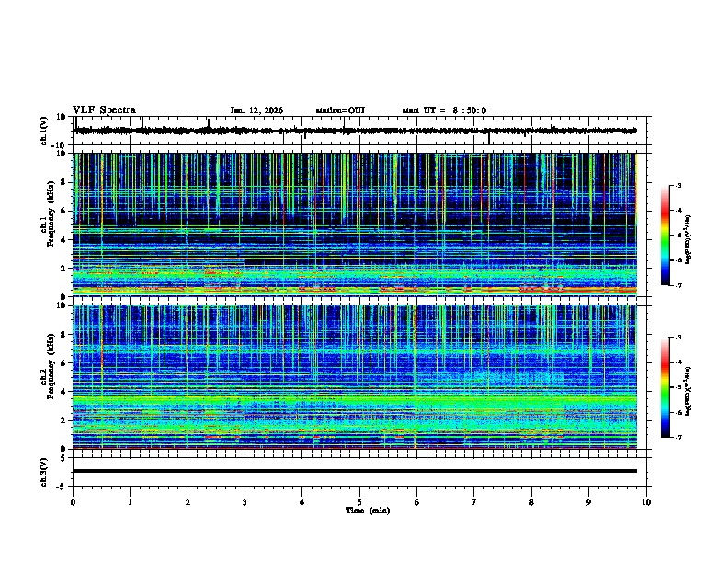Click the ch.2 color bar log PSD label
Screen dimensions: 728x563
tap(688, 390)
